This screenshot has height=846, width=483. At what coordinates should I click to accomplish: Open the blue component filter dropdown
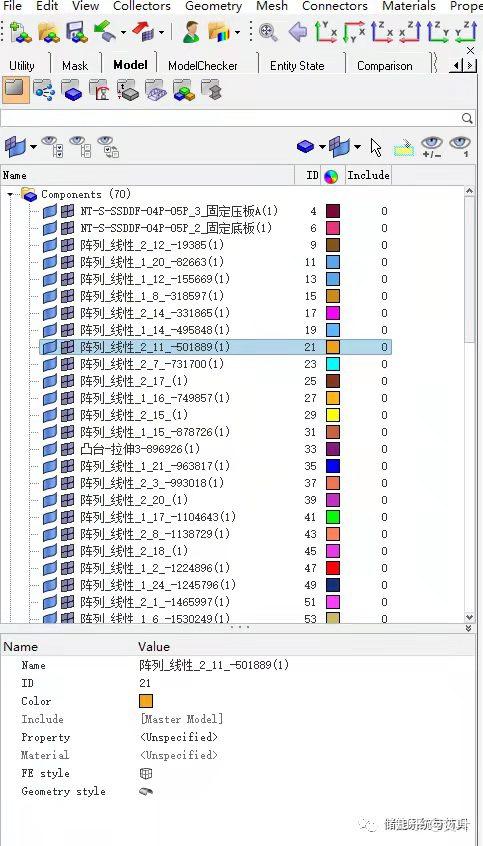click(322, 147)
